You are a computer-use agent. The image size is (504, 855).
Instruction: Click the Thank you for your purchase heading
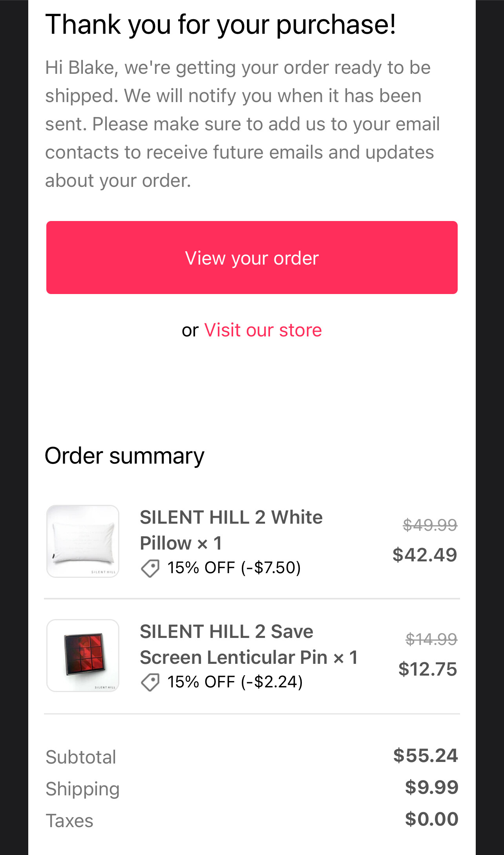tap(221, 24)
